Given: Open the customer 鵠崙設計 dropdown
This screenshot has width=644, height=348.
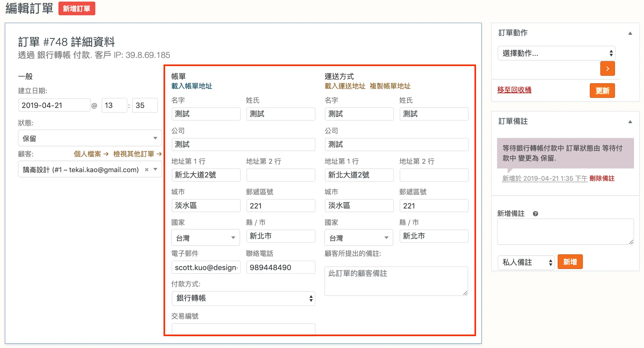Looking at the screenshot, I should (x=90, y=169).
